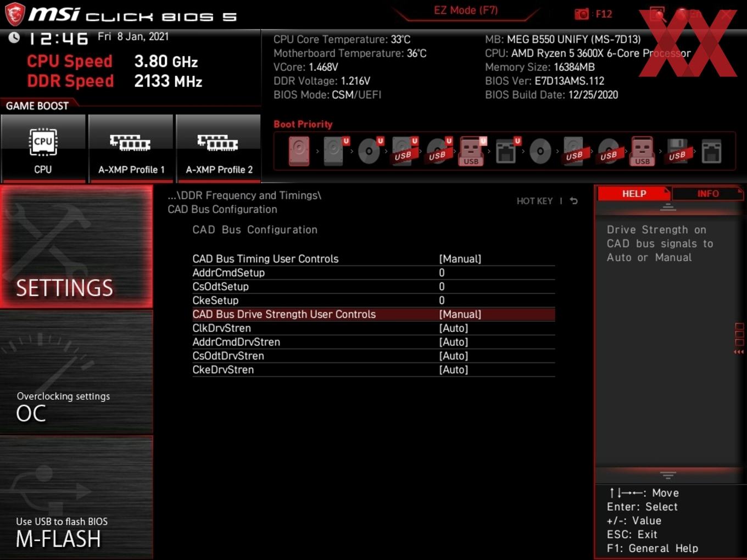
Task: Select the UEFI hard disk boot device icon
Action: [335, 151]
